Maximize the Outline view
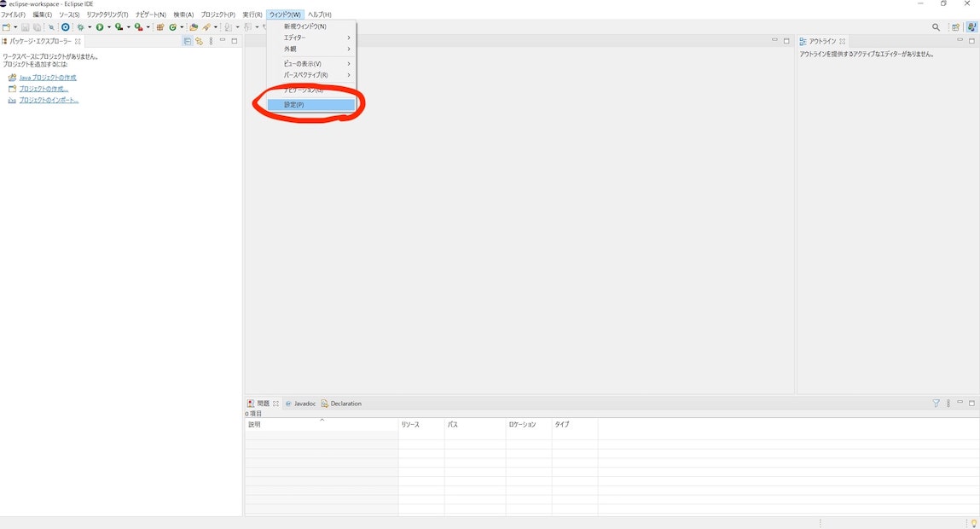This screenshot has height=529, width=980. click(971, 41)
